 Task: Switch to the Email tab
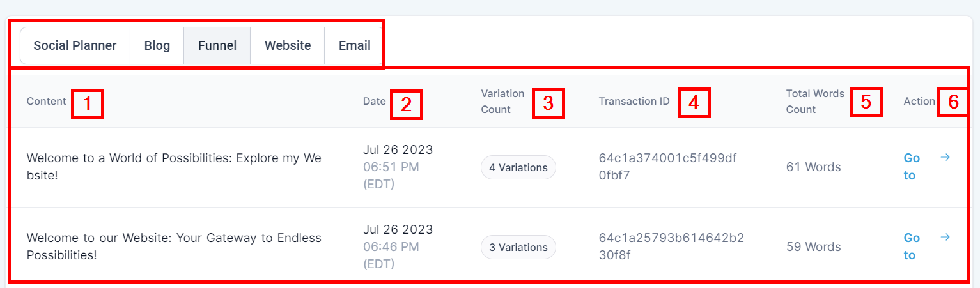point(355,45)
